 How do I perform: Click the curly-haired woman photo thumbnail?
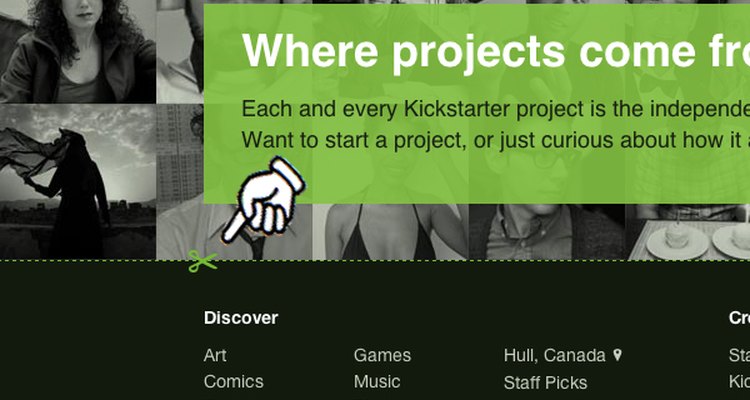(77, 51)
